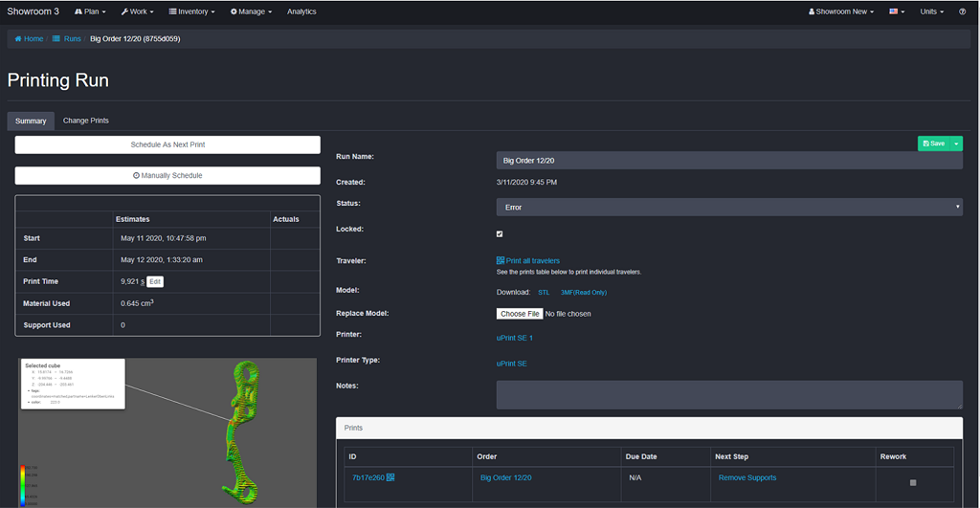Open the Remove Supports next step link

(x=746, y=477)
